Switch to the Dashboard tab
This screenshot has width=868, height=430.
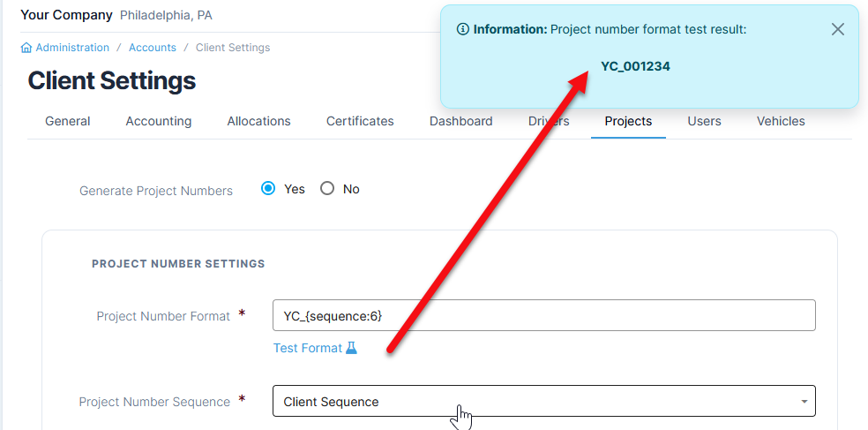point(460,122)
